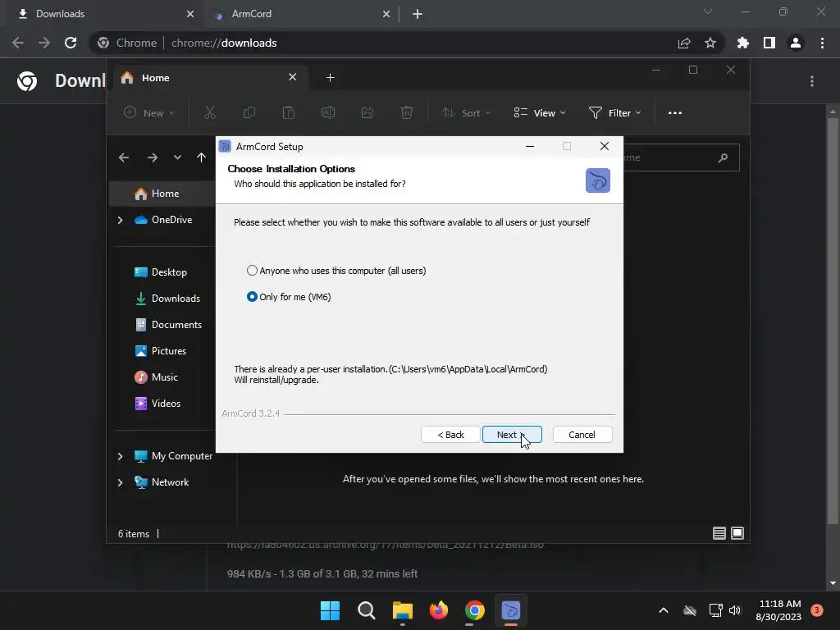Open the Windows Start menu
Image resolution: width=840 pixels, height=630 pixels.
330,610
